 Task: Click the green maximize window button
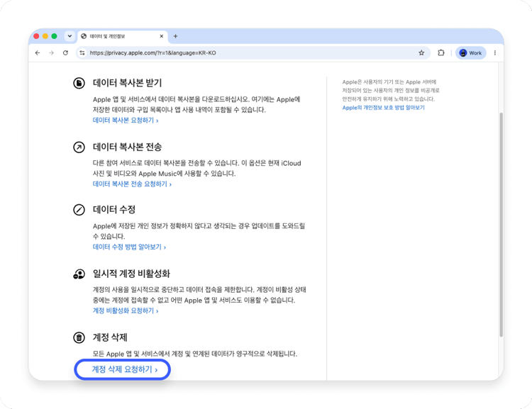pos(54,36)
